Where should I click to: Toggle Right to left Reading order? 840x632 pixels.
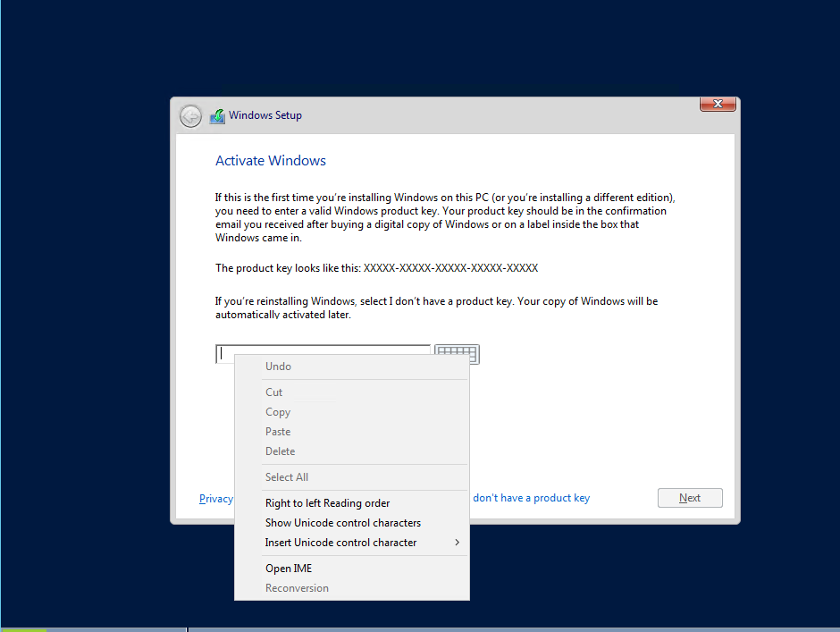click(352, 503)
